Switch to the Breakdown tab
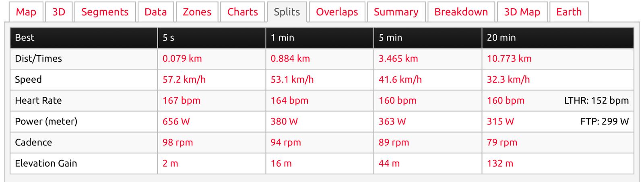The image size is (644, 182). tap(461, 12)
